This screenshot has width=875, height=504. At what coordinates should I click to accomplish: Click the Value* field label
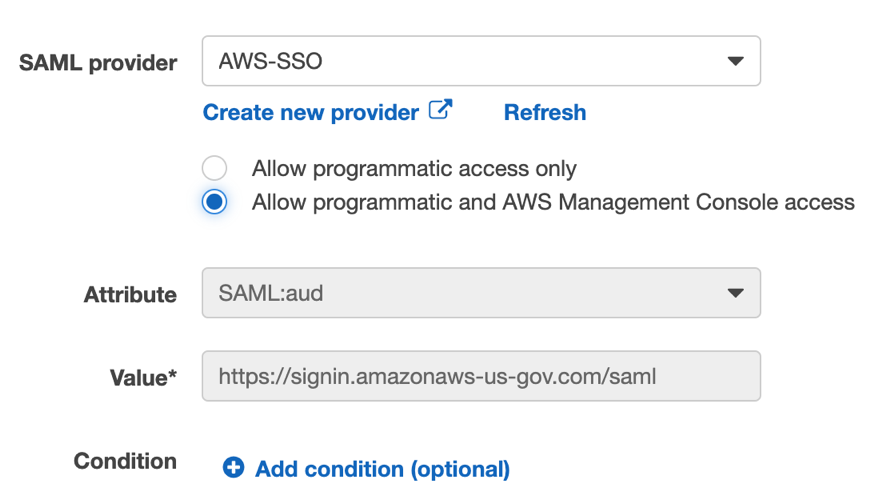pyautogui.click(x=143, y=378)
